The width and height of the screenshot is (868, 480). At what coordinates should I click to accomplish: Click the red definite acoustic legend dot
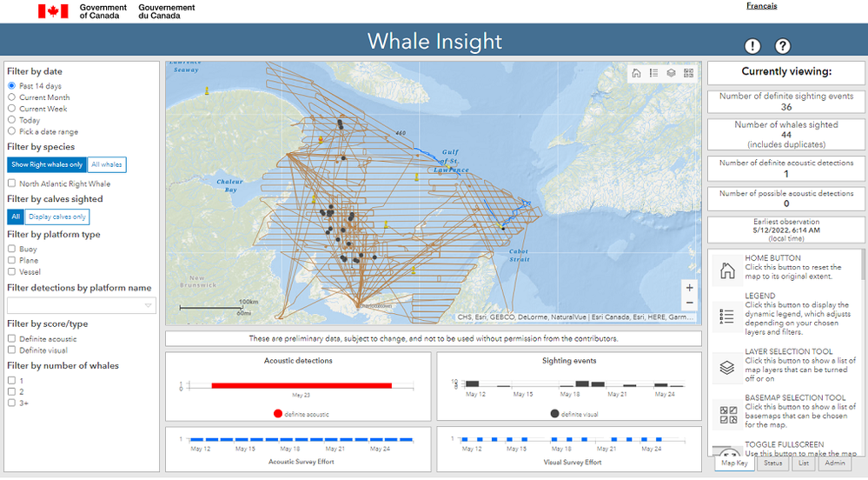pyautogui.click(x=278, y=414)
